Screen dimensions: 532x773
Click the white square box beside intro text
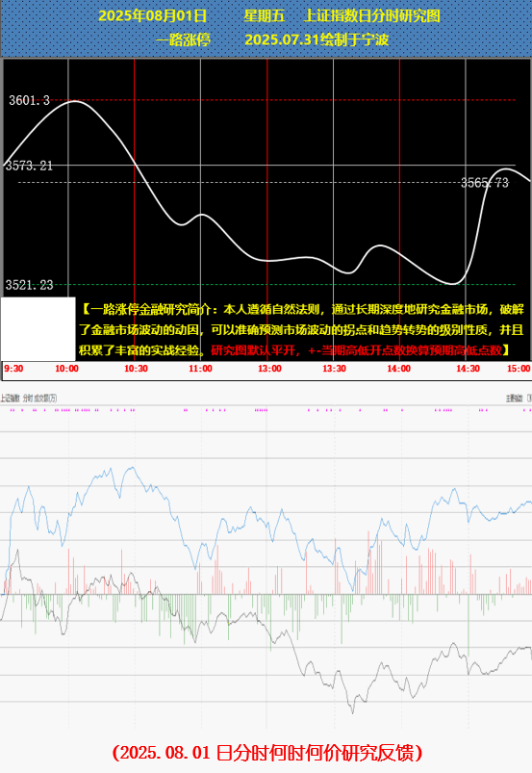coord(38,329)
